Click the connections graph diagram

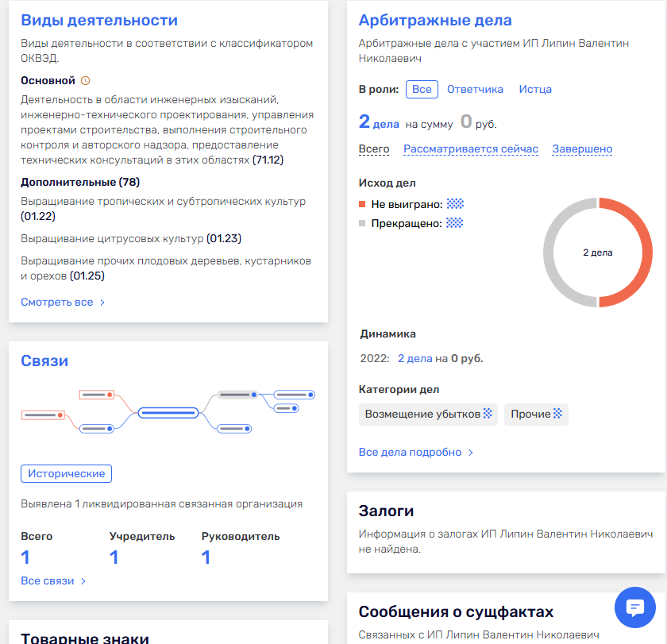point(168,412)
